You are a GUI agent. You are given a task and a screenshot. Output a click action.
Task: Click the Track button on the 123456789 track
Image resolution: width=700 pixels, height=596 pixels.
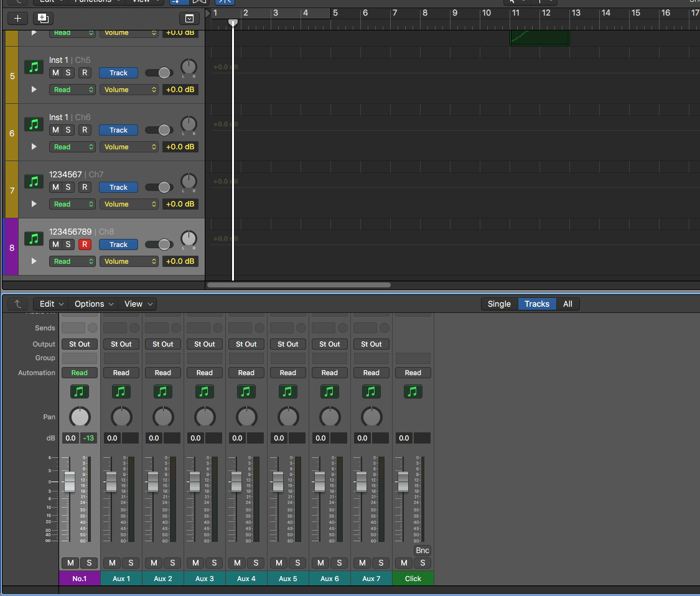click(118, 244)
